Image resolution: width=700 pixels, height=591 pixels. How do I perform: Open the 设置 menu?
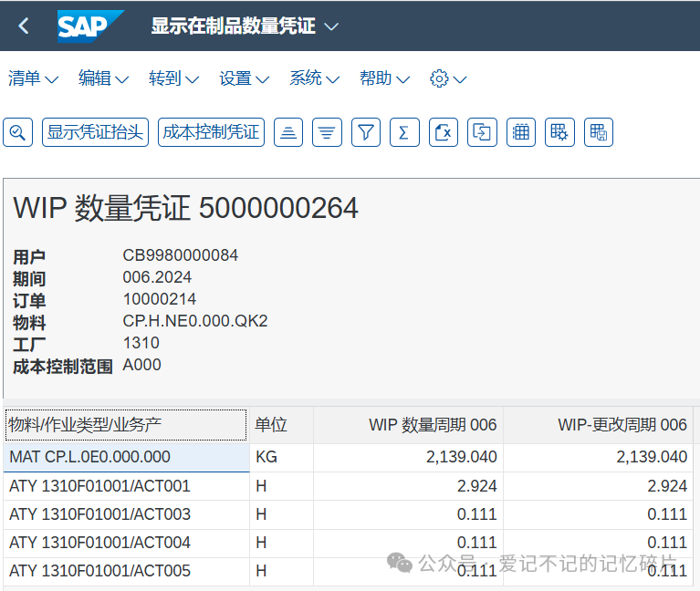click(245, 78)
